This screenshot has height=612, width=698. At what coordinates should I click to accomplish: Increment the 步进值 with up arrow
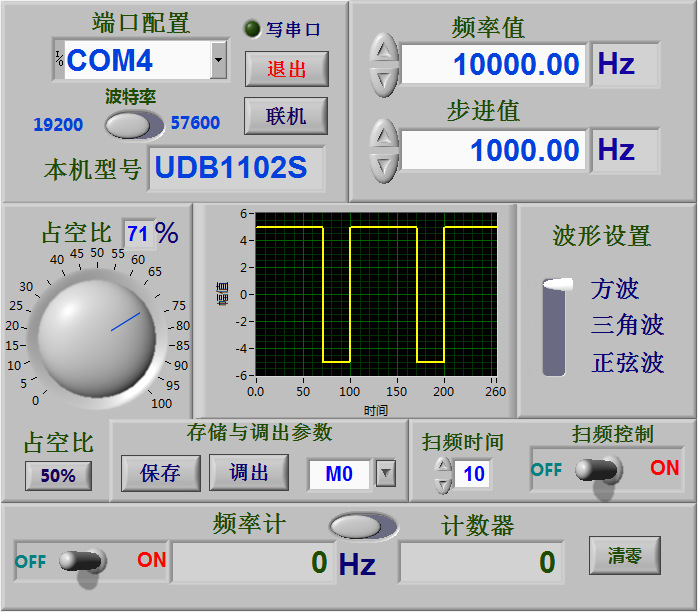pyautogui.click(x=384, y=136)
